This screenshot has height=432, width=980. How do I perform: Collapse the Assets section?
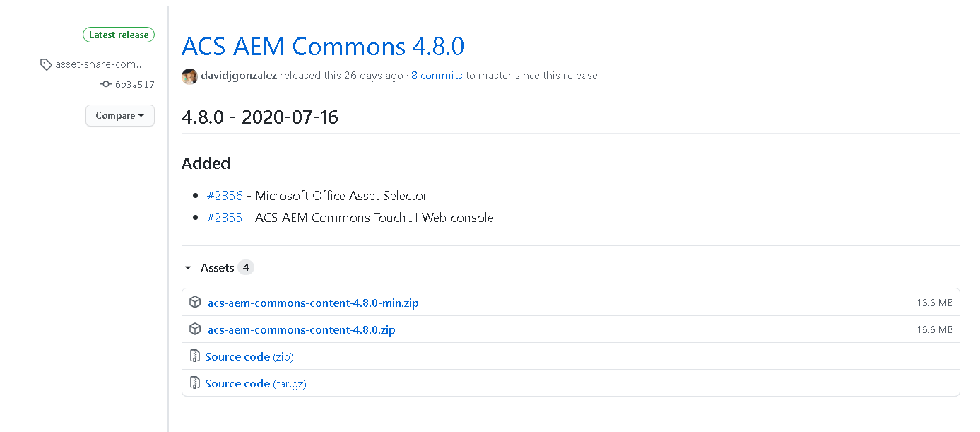188,267
